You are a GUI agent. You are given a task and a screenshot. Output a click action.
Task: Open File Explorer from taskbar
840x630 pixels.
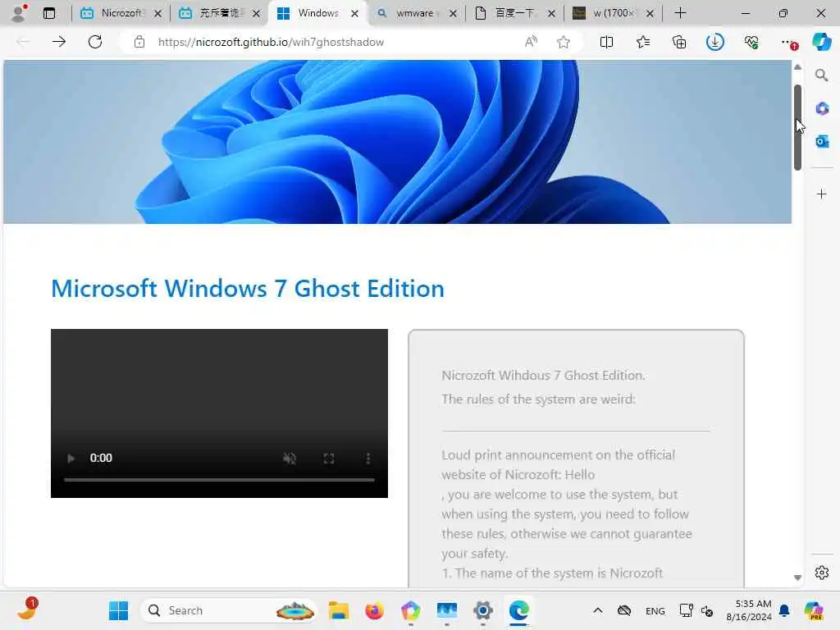[339, 610]
